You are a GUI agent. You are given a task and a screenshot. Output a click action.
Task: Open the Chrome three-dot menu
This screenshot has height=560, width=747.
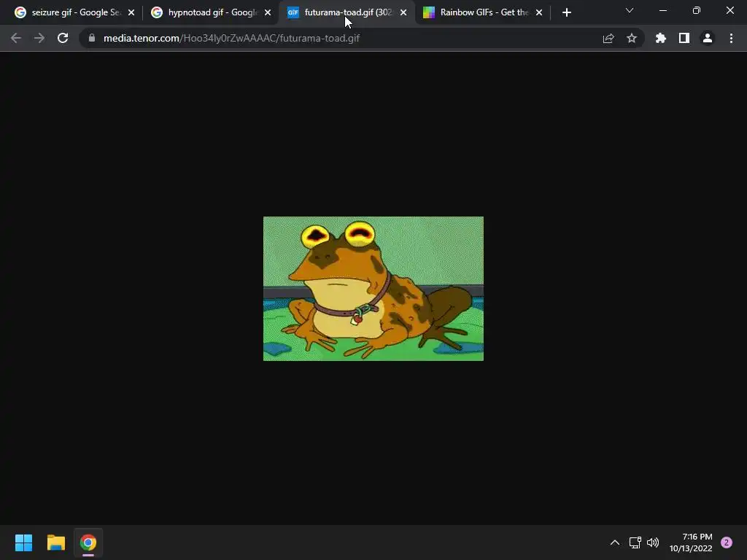click(x=731, y=38)
